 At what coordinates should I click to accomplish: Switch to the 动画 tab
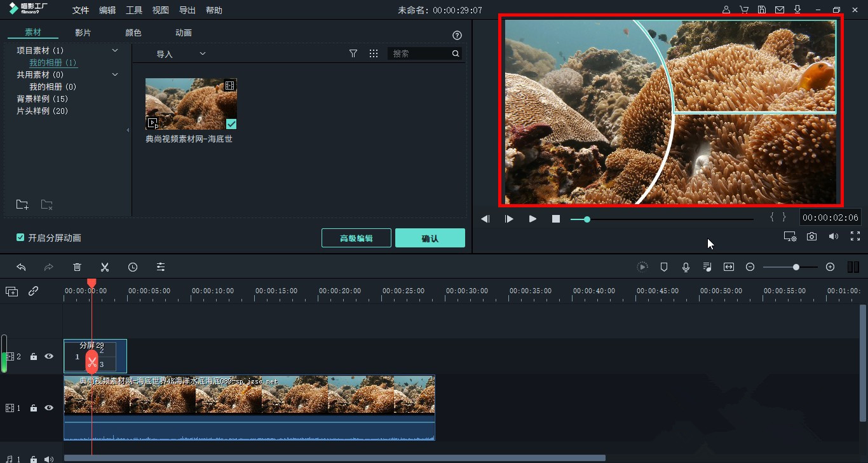[x=183, y=32]
